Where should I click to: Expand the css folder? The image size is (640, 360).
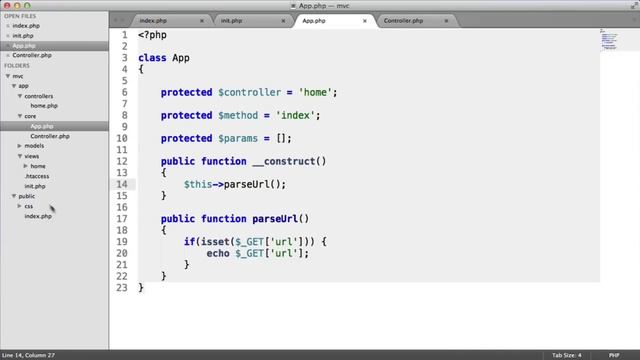[20, 206]
